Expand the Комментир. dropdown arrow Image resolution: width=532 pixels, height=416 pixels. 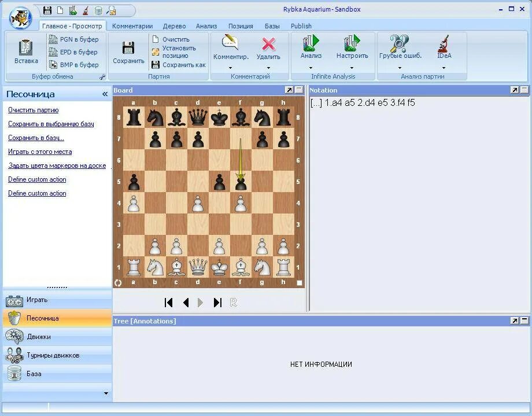click(x=230, y=68)
